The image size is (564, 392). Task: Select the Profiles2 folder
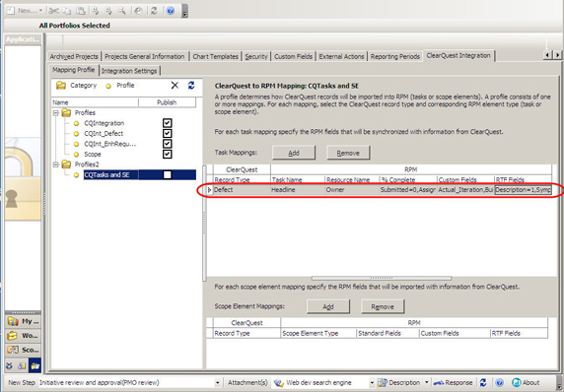click(87, 164)
